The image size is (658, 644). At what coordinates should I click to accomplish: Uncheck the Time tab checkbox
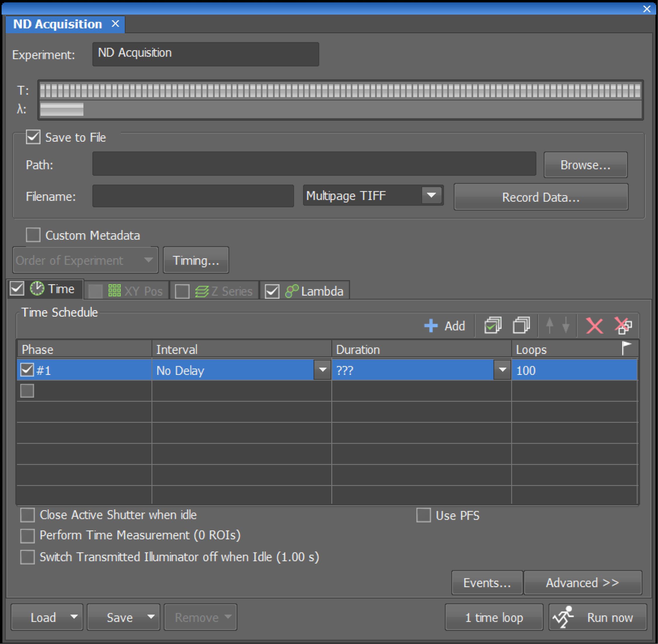click(17, 289)
